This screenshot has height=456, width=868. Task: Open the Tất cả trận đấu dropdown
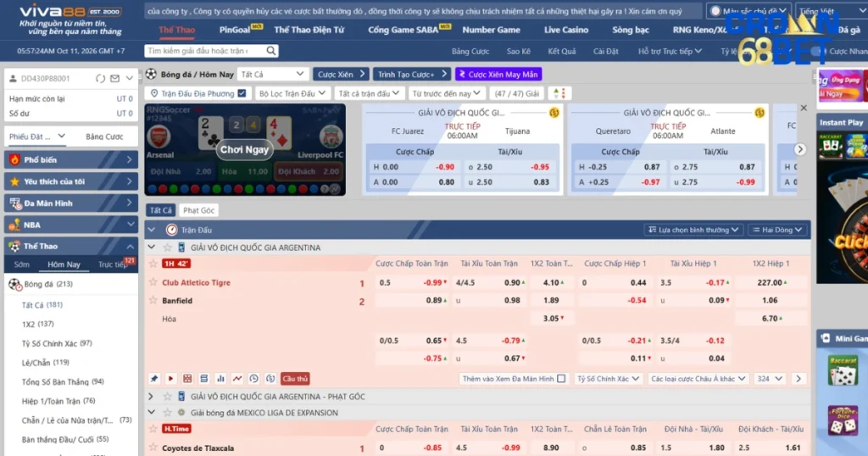tap(369, 93)
